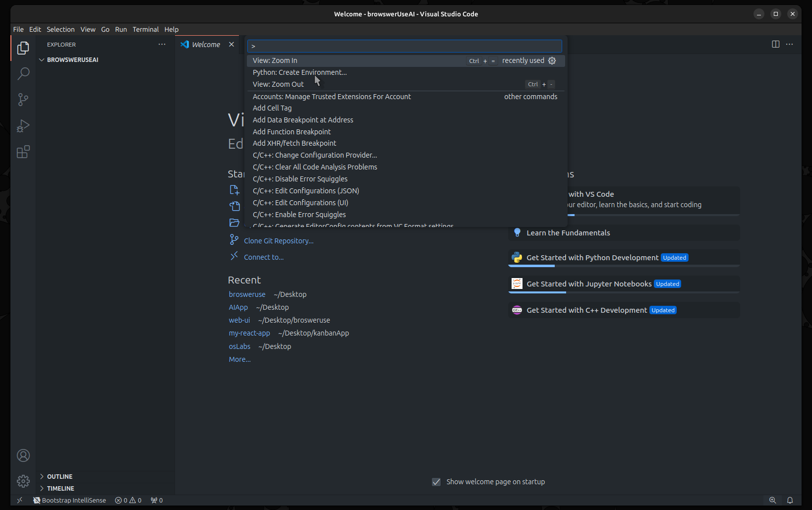Open recent project AIApp
Image resolution: width=812 pixels, height=510 pixels.
[238, 307]
